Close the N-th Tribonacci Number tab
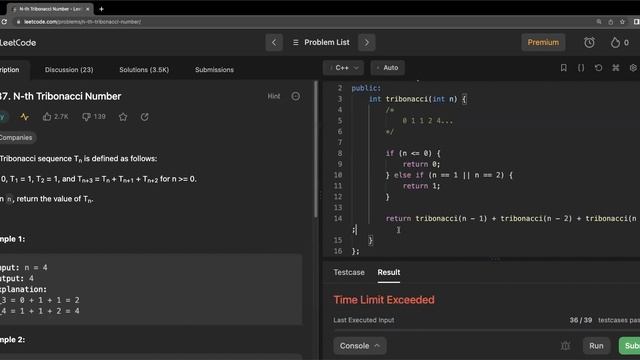 coord(87,9)
